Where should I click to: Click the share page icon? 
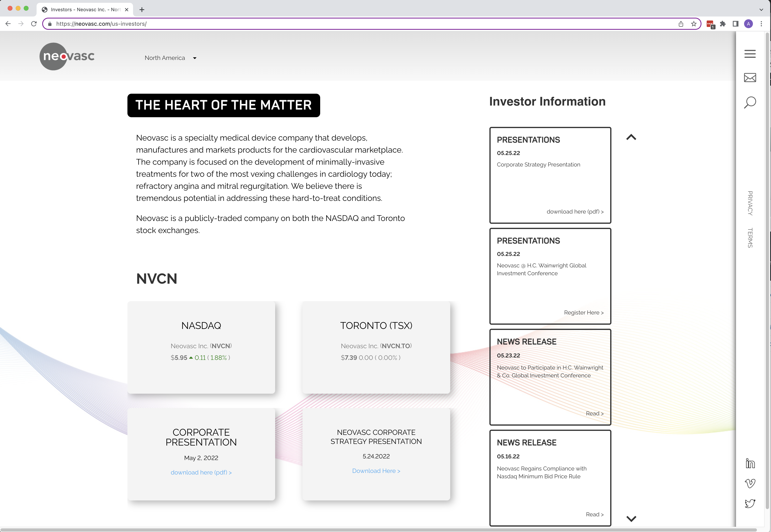click(681, 24)
